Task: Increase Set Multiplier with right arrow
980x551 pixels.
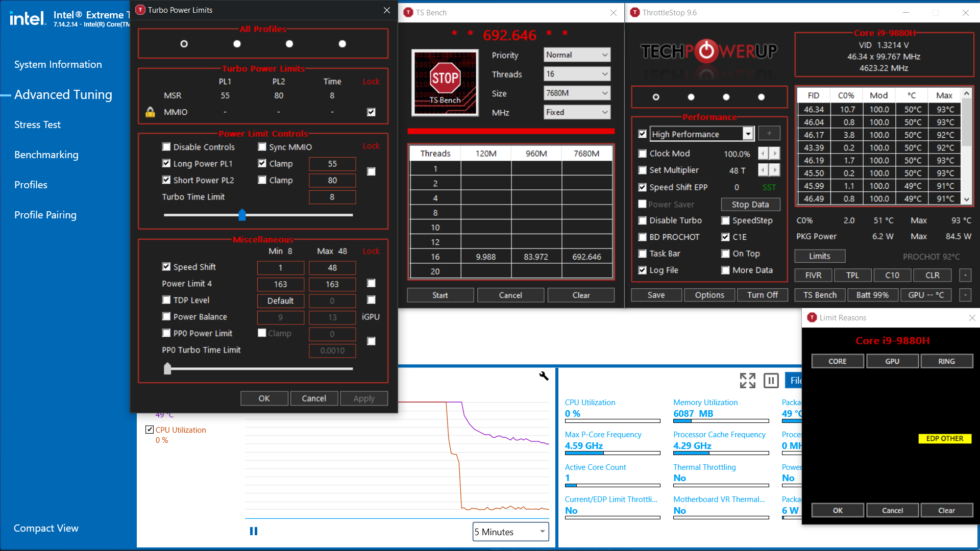Action: point(775,170)
